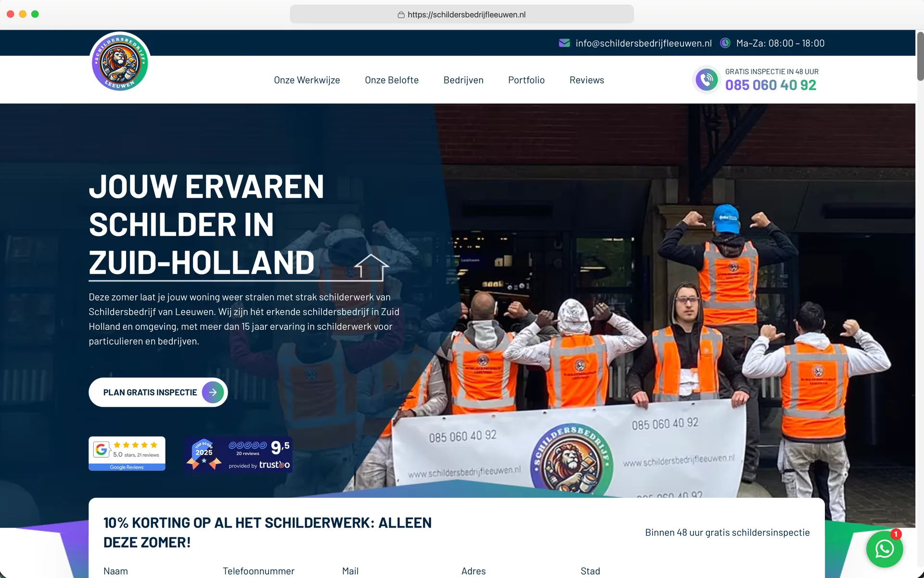Open the Google Reviews 5.0 stars badge
Screen dimensions: 924x578
coord(127,453)
